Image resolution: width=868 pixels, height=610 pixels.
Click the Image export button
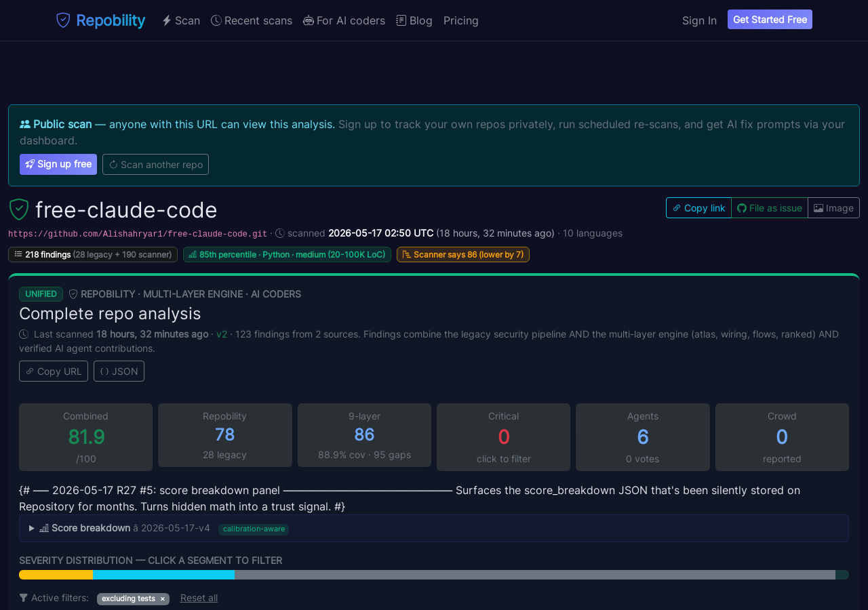tap(833, 208)
